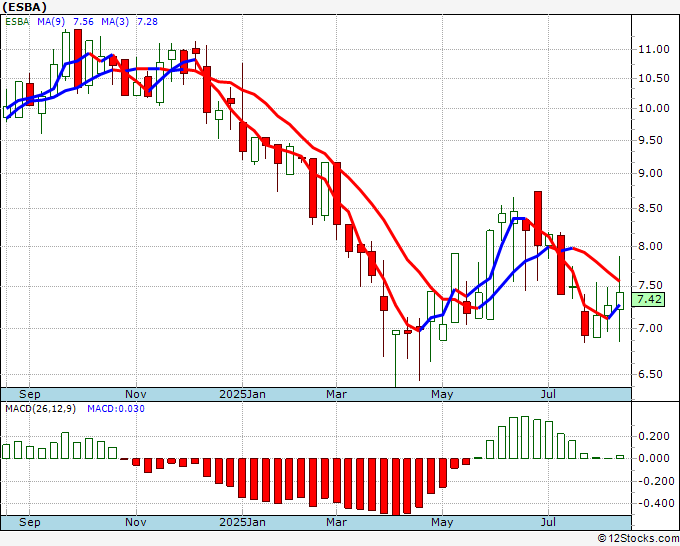680x546 pixels.
Task: Click Jul on the MACD time axis
Action: point(549,522)
